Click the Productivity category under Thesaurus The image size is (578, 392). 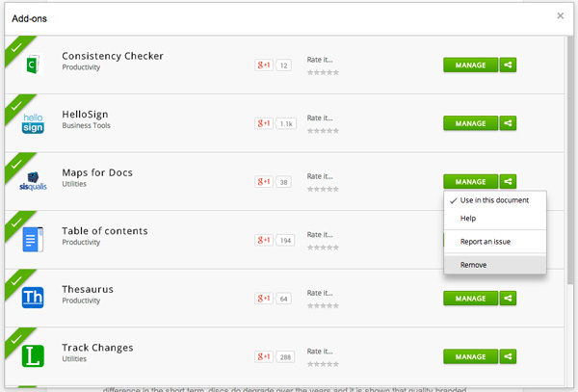(x=81, y=301)
